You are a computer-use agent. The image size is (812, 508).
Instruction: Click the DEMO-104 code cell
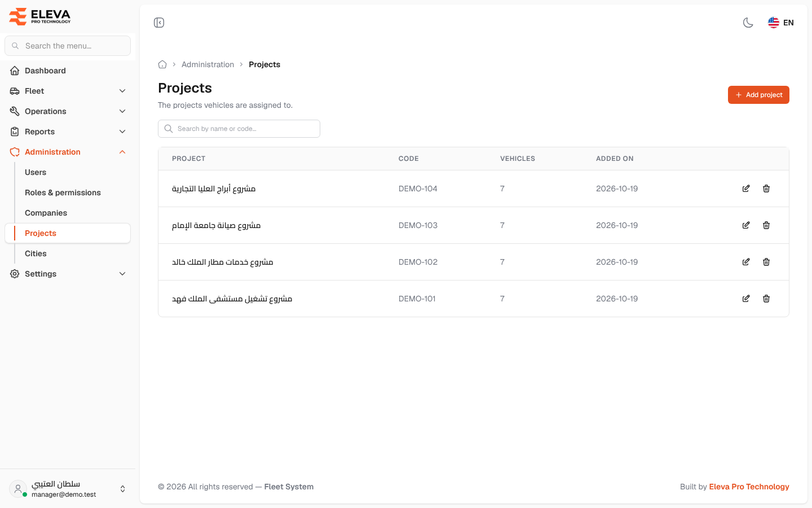(x=418, y=189)
